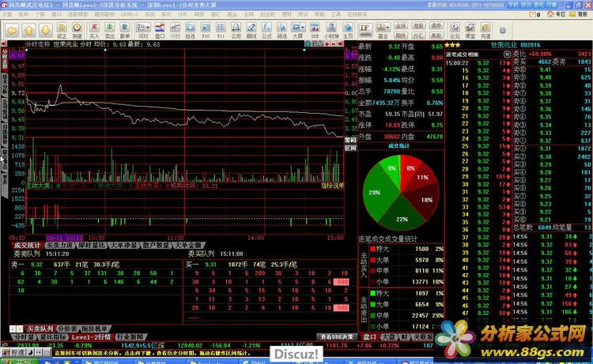The height and width of the screenshot is (364, 593).
Task: Open the settings gear icon
Action: tap(503, 31)
